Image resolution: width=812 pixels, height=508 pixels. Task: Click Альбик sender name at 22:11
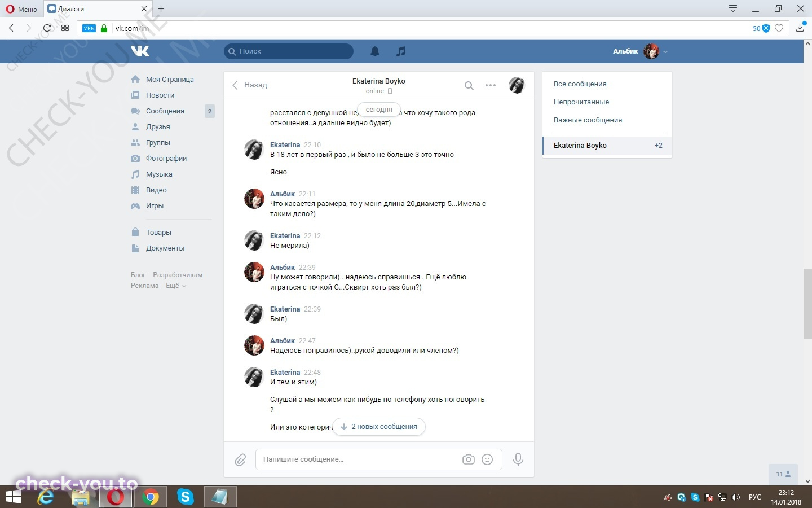283,194
